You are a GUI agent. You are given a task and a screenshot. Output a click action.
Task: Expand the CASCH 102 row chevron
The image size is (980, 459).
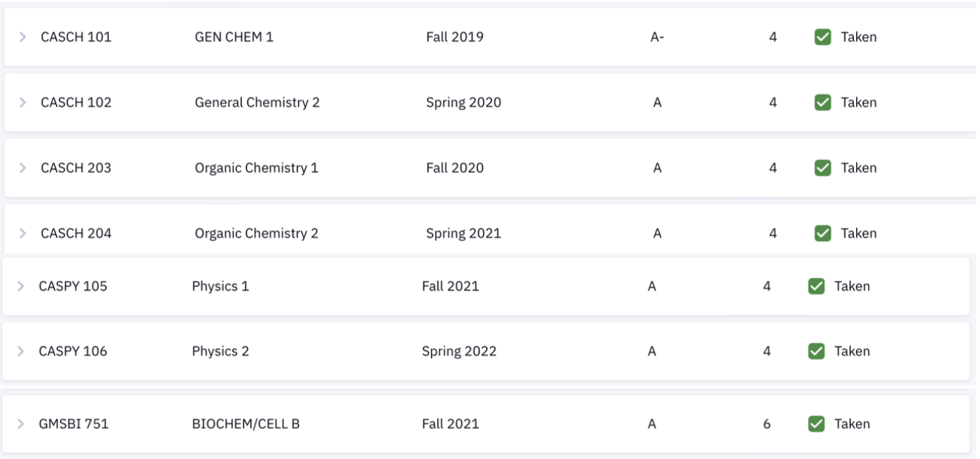coord(23,103)
